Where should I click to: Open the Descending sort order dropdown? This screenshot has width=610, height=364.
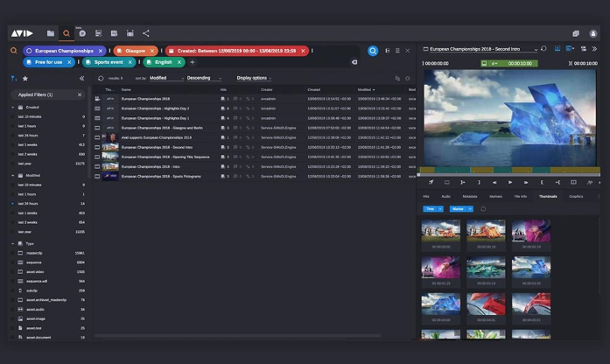204,78
